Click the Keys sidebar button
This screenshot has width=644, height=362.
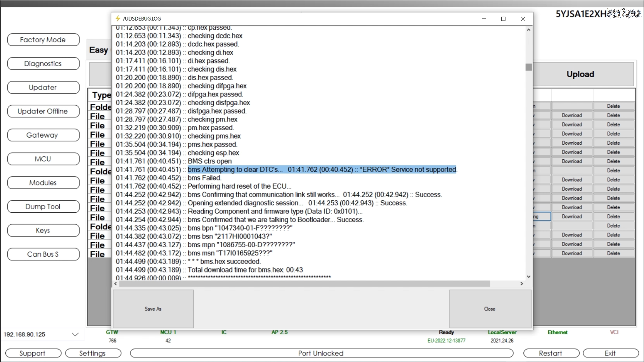[x=43, y=231]
